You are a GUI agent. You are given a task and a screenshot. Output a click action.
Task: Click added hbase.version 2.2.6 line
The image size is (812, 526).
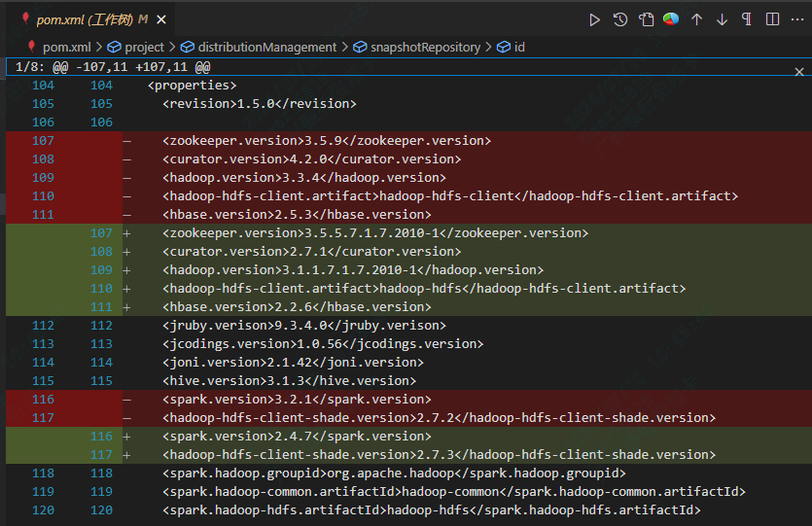click(297, 307)
